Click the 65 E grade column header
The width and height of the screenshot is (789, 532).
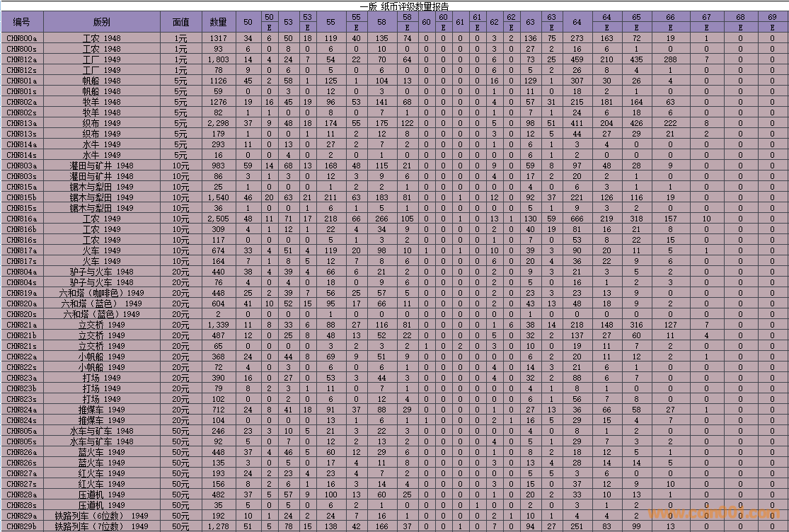(x=637, y=22)
